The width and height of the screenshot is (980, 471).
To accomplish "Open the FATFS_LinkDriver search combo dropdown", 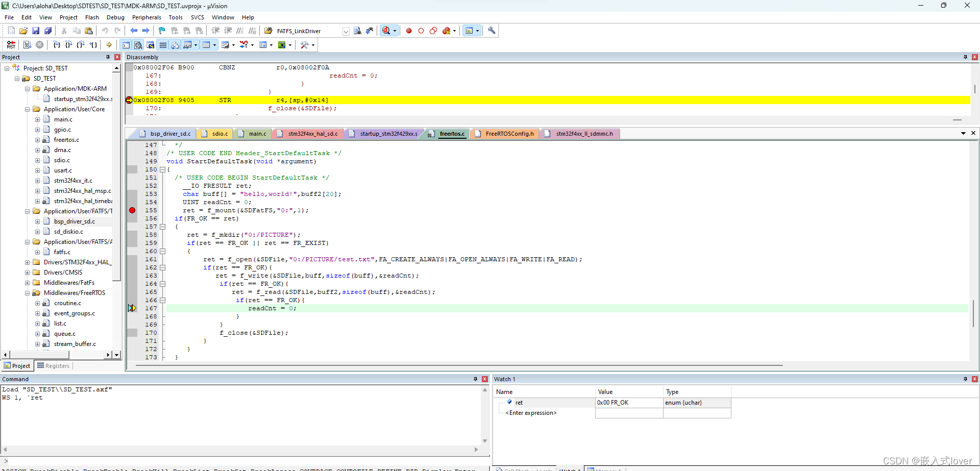I will coord(346,31).
